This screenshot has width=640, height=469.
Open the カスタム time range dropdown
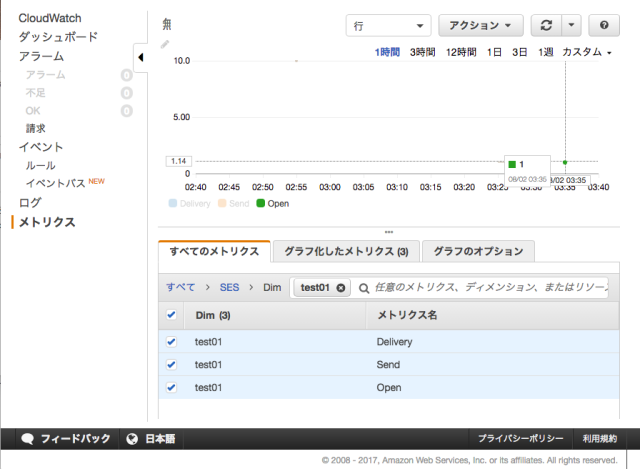click(x=587, y=52)
